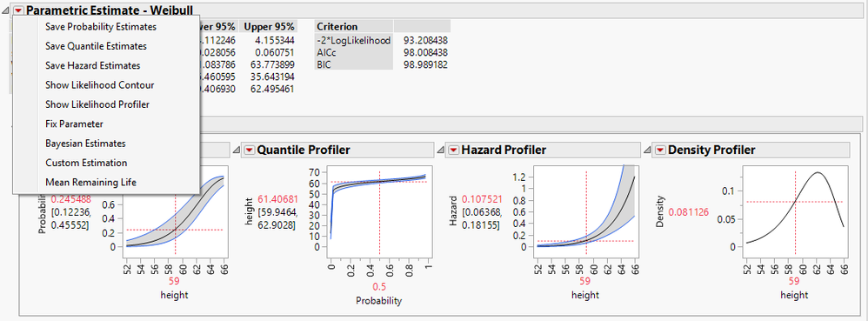Choose Save Quantile Estimates
The height and width of the screenshot is (321, 868).
click(96, 46)
